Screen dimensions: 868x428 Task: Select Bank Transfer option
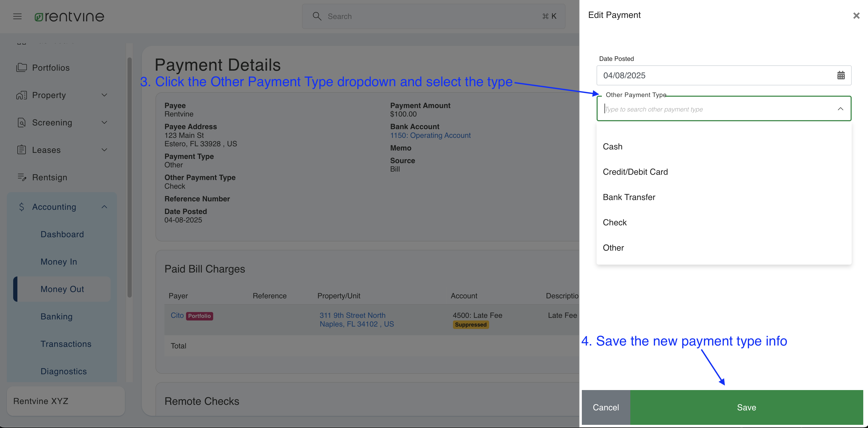pos(724,197)
